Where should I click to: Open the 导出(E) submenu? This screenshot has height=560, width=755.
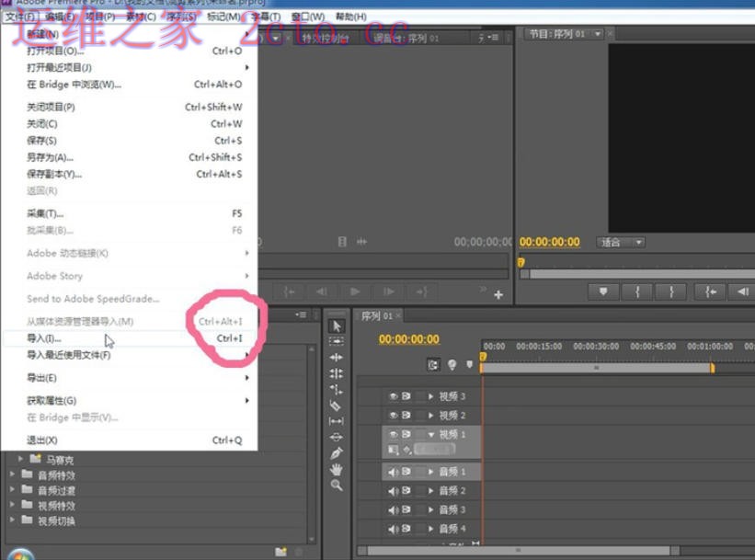130,378
